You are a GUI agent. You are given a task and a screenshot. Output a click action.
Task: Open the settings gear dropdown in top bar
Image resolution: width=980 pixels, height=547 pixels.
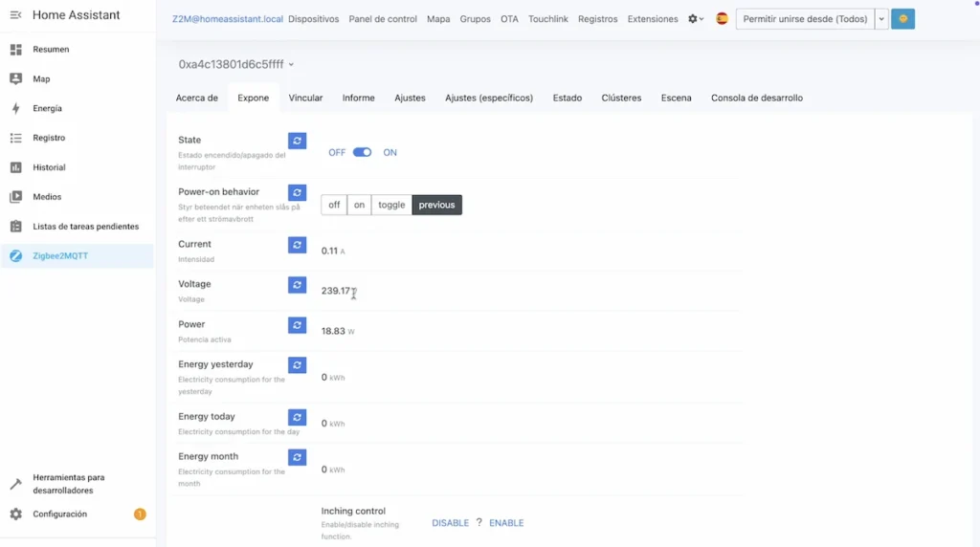tap(696, 19)
